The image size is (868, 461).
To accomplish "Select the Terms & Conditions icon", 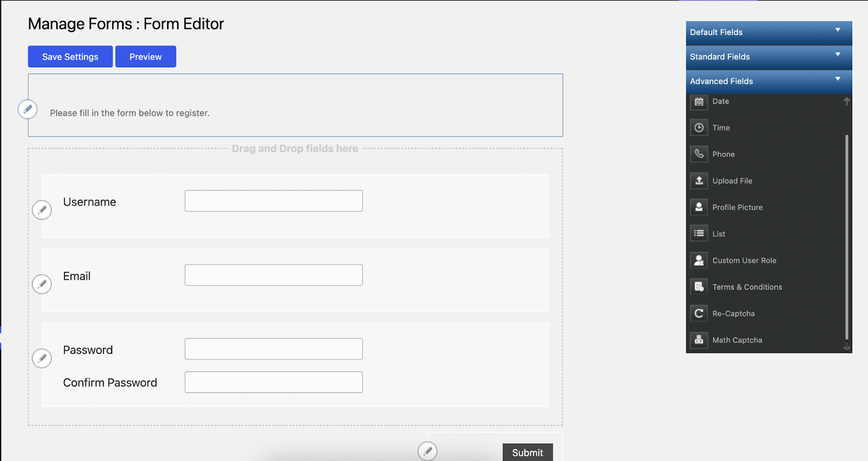I will (x=699, y=287).
